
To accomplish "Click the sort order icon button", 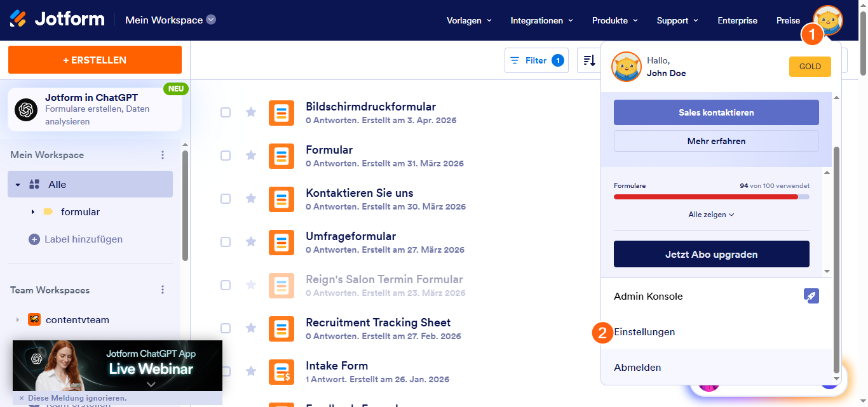I will point(589,60).
